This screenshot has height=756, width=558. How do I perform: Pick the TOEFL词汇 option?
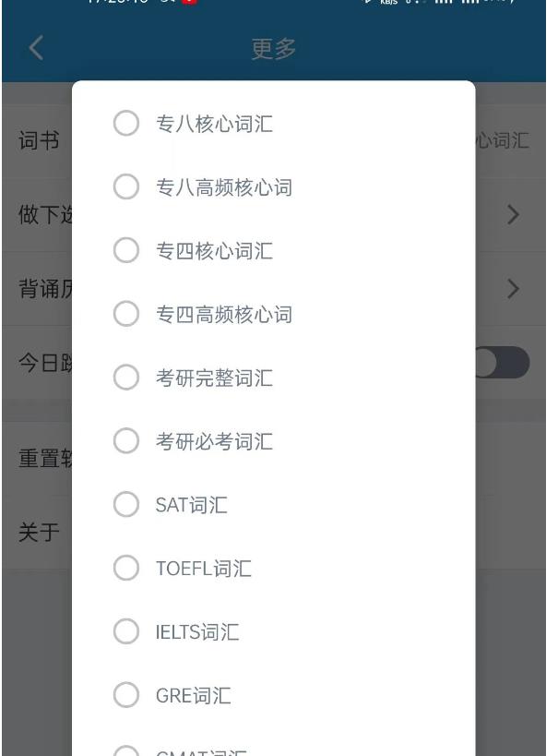126,568
